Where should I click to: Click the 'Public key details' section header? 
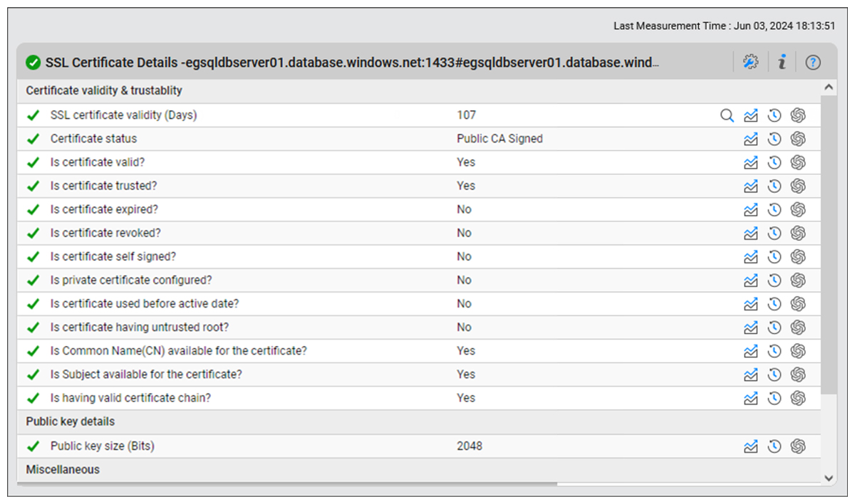(70, 421)
